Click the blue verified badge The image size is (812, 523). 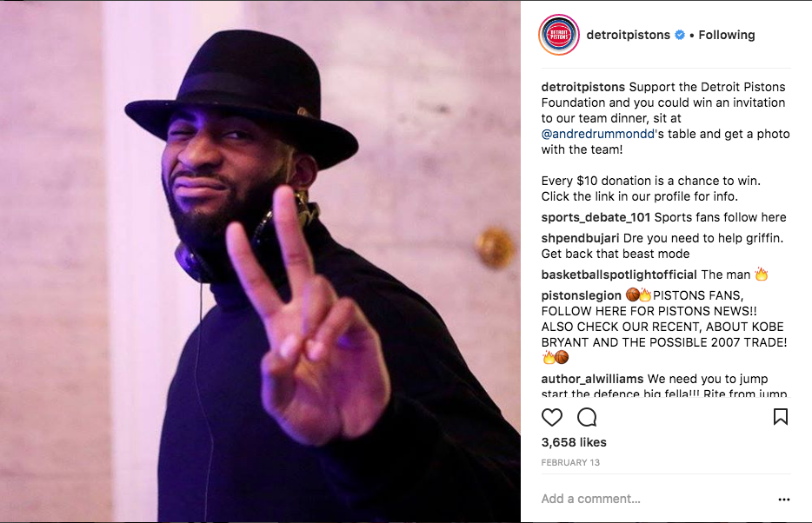680,35
